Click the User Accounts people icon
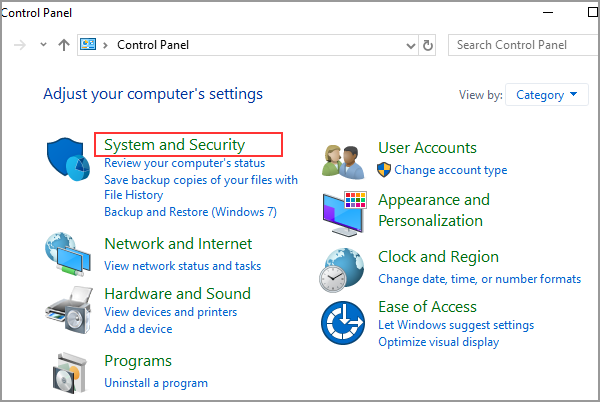The image size is (600, 402). pyautogui.click(x=343, y=162)
